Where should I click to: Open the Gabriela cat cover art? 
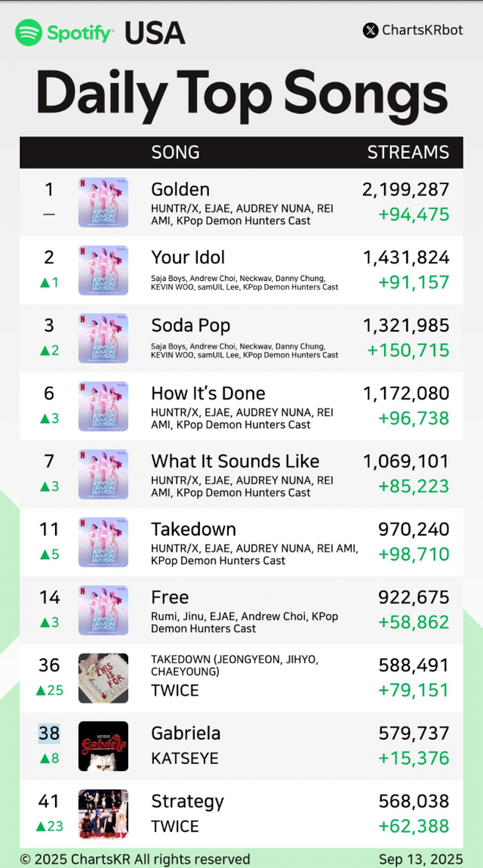pyautogui.click(x=103, y=746)
